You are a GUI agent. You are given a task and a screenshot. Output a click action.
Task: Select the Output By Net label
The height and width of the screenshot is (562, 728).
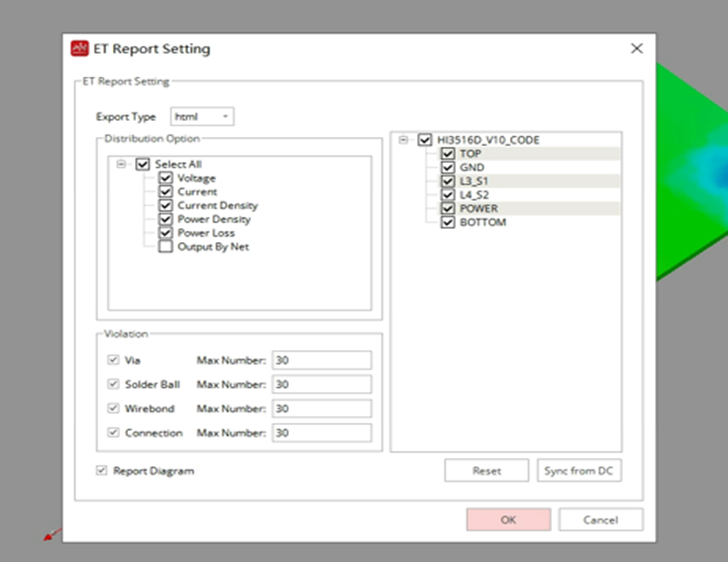[x=213, y=247]
